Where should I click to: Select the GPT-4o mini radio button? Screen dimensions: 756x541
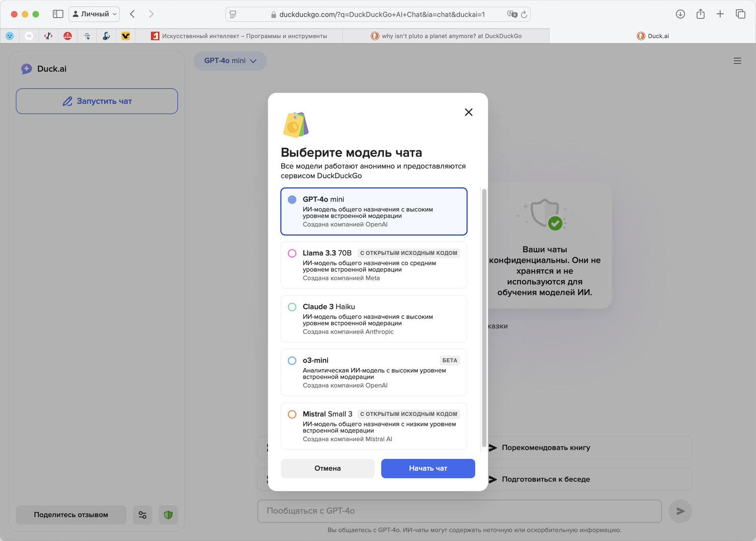(292, 200)
